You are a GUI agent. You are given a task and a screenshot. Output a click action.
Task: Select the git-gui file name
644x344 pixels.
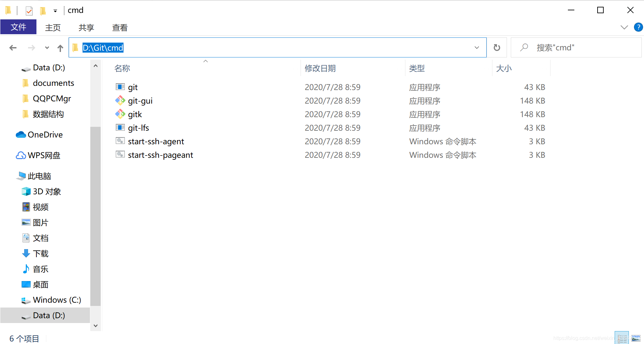[140, 101]
